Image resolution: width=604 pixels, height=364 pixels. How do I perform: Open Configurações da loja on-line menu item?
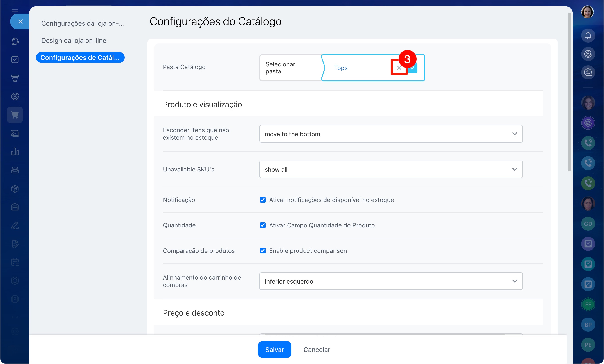[82, 23]
